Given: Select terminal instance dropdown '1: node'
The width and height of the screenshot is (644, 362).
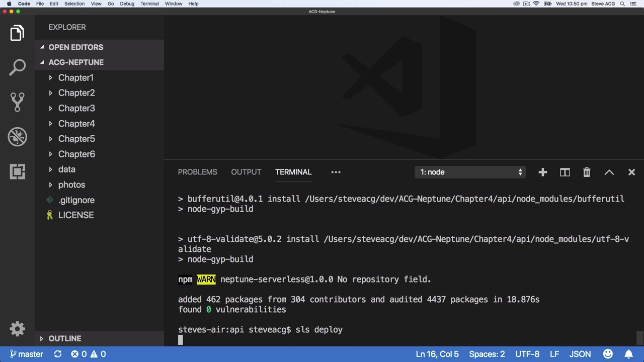Looking at the screenshot, I should (x=470, y=172).
